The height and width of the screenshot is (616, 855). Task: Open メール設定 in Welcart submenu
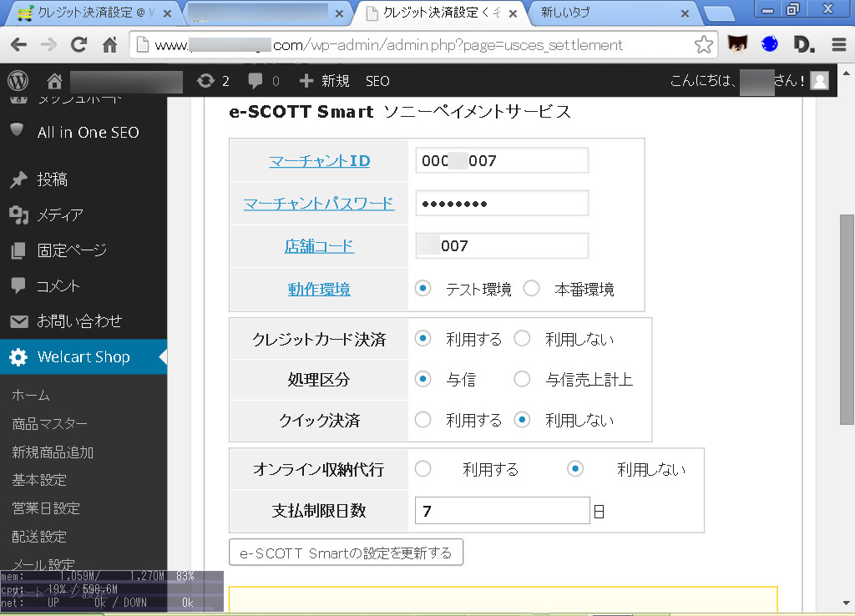coord(43,565)
